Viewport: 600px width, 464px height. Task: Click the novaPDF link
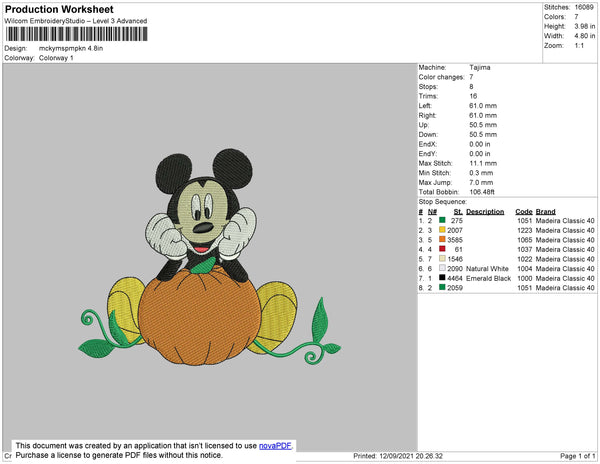coord(275,446)
